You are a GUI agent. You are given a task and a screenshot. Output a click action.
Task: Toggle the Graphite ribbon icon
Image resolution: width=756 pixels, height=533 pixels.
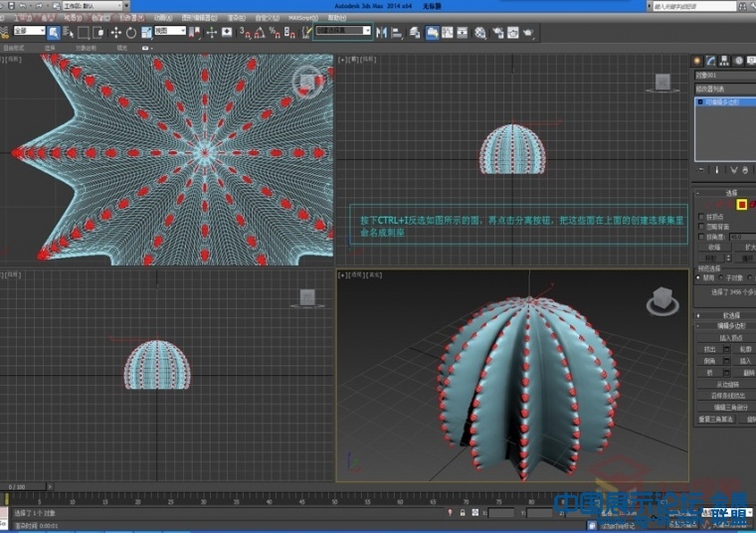coord(432,33)
